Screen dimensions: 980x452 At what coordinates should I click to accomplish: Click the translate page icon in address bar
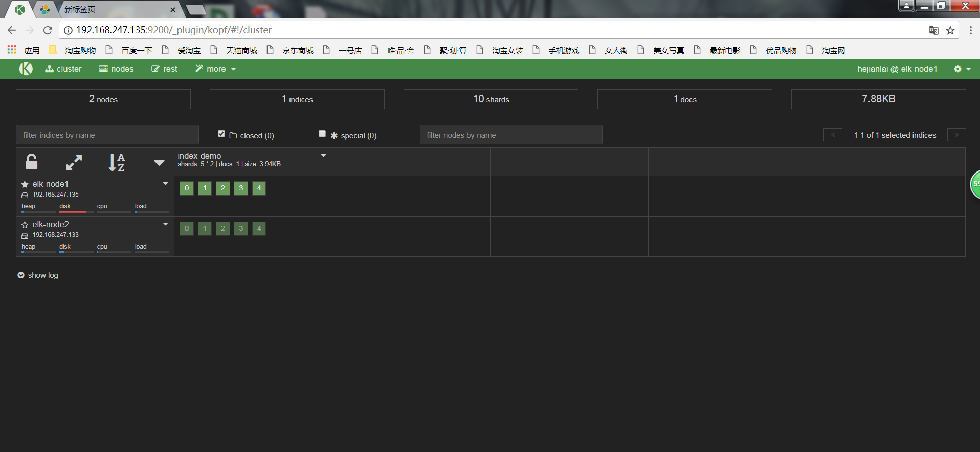tap(933, 30)
